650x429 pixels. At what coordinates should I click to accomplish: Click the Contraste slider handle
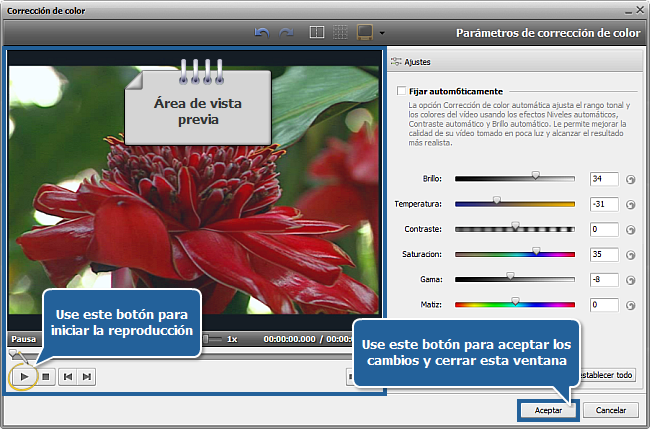pos(515,228)
